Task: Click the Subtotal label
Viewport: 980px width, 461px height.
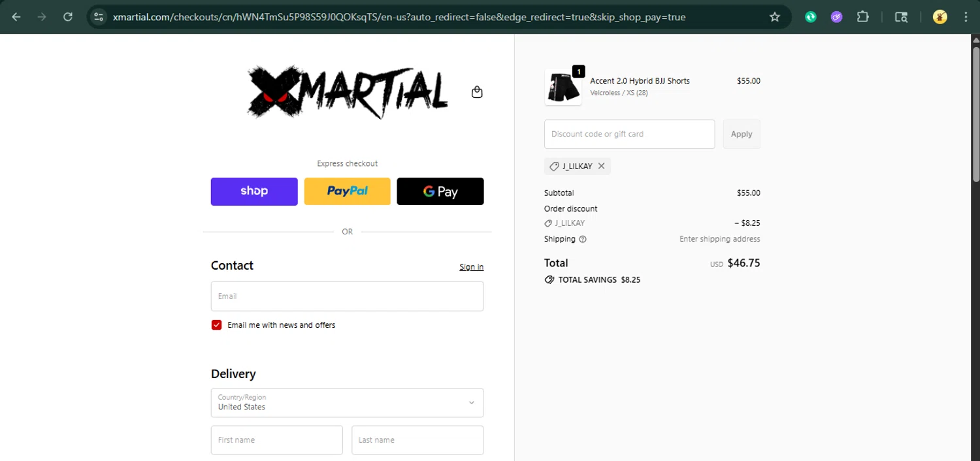Action: [559, 193]
